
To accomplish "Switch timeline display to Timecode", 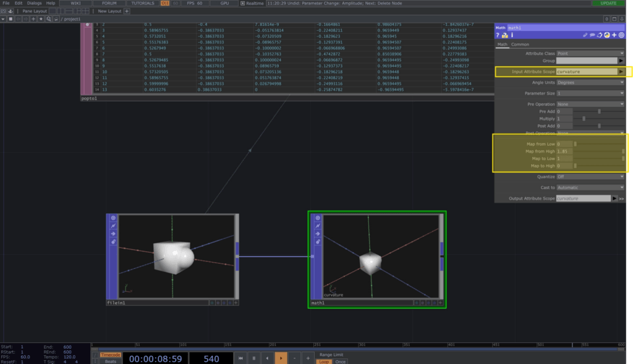I will click(110, 355).
